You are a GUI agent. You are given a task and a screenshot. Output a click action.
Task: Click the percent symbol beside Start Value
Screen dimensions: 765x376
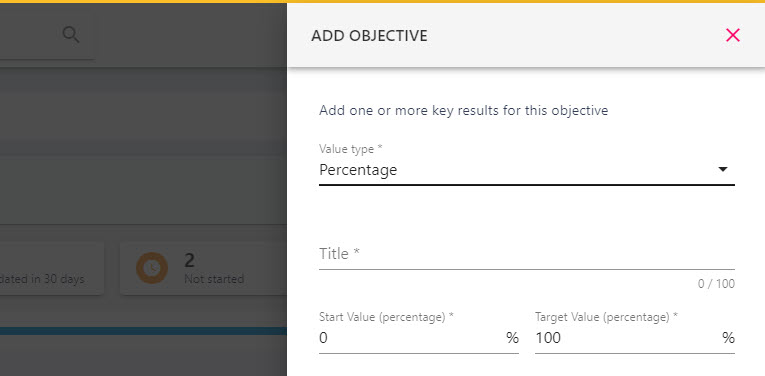pos(512,337)
